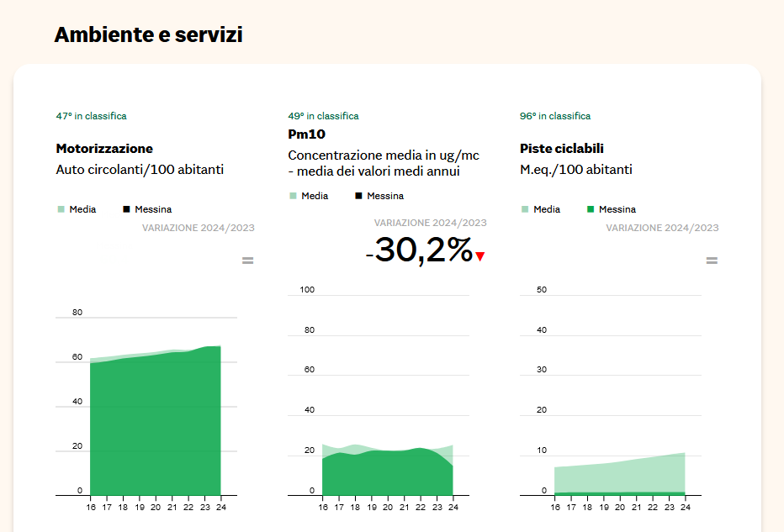
Task: Open the Piste ciclabili chart hamburger menu
Action: (712, 261)
